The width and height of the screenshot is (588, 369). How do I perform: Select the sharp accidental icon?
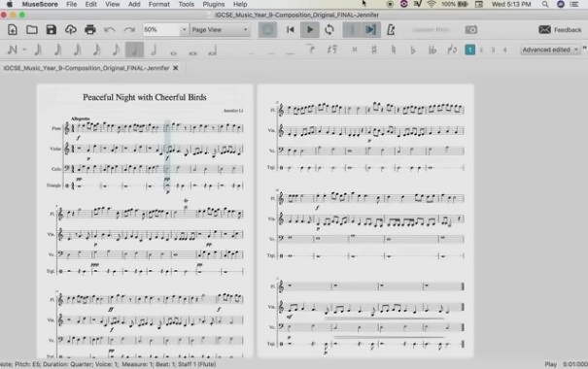[374, 50]
